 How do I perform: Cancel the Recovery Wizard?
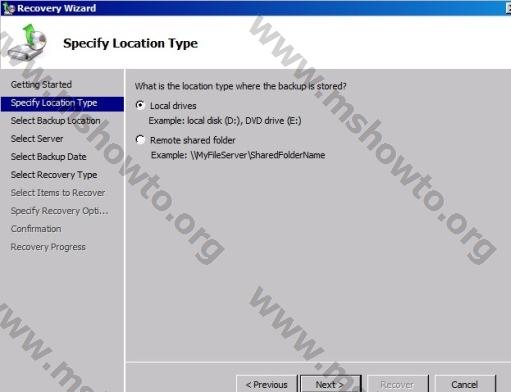tap(465, 384)
